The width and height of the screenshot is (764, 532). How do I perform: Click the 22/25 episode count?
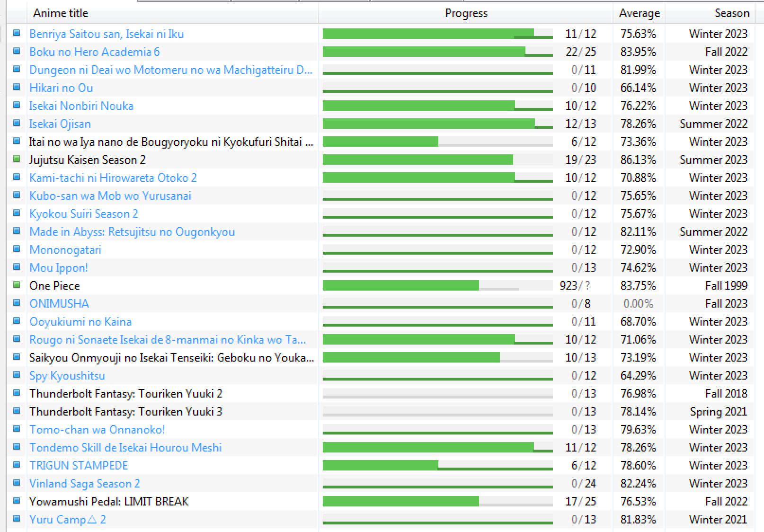point(581,52)
